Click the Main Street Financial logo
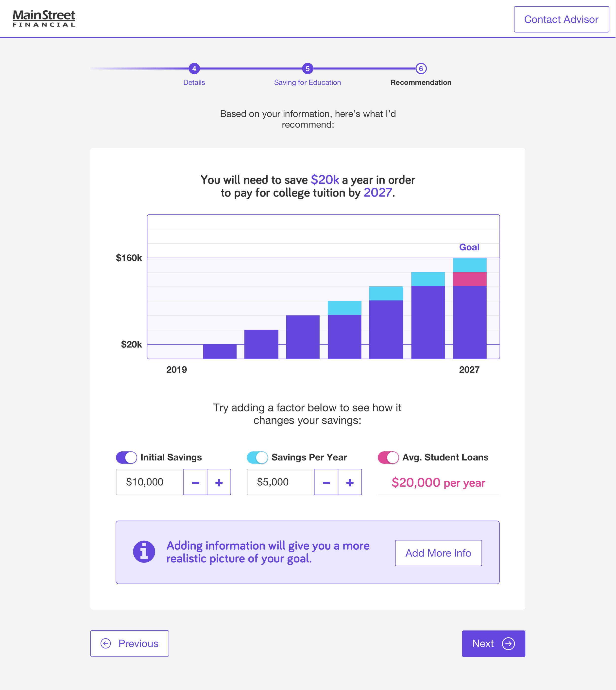This screenshot has width=616, height=690. (x=44, y=19)
